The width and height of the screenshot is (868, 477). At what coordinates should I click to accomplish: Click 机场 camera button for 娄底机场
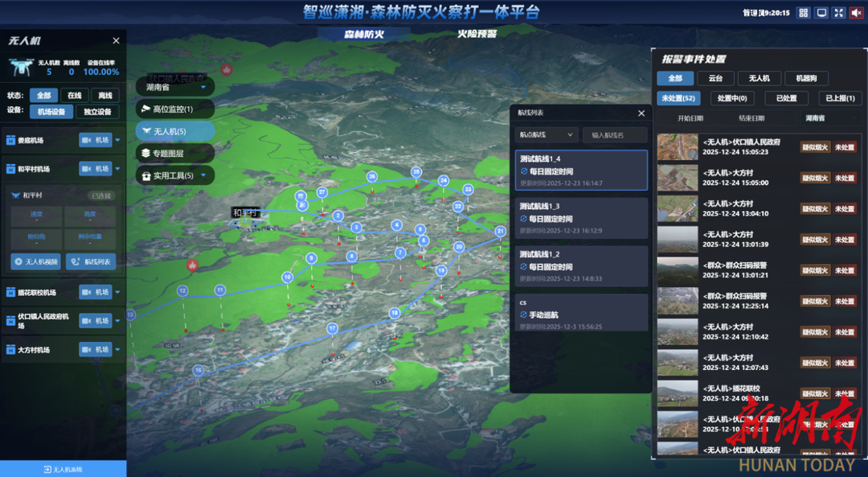tap(96, 140)
